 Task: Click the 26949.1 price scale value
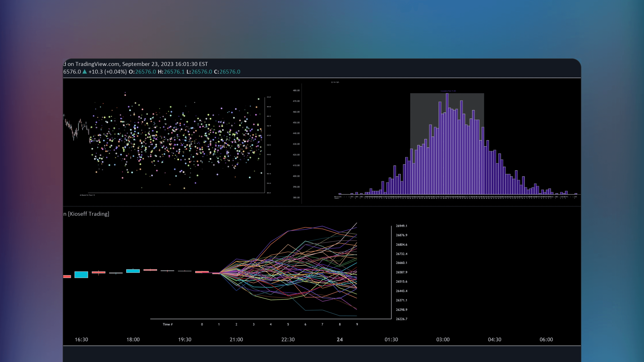click(402, 226)
